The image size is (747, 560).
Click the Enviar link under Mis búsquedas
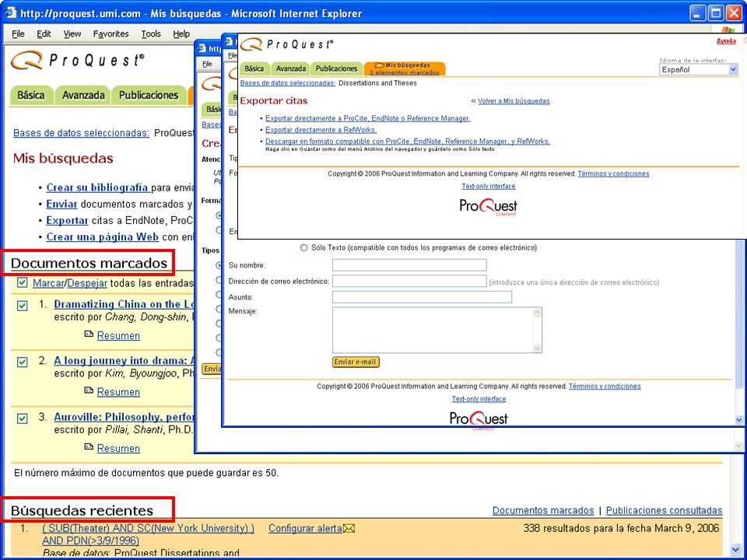point(61,205)
